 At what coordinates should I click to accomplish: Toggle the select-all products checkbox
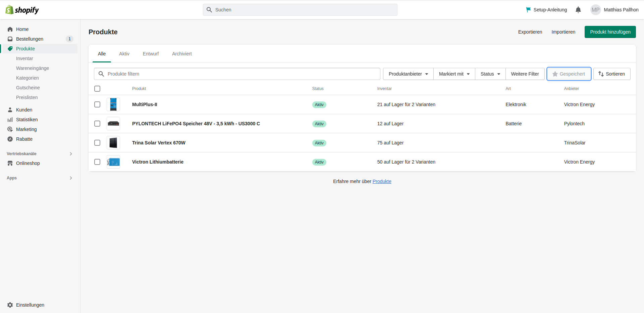[x=97, y=89]
